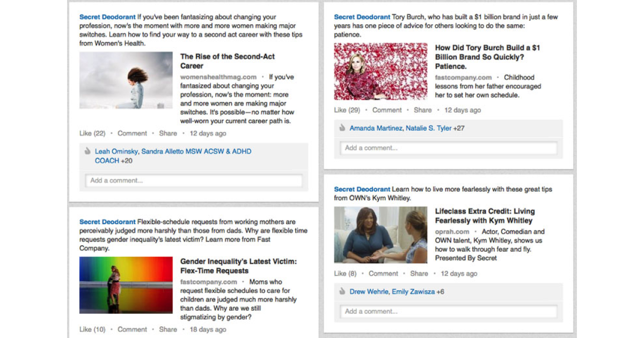Open The Rise of the Second-Act Career headline
This screenshot has height=338, width=644.
tap(228, 61)
